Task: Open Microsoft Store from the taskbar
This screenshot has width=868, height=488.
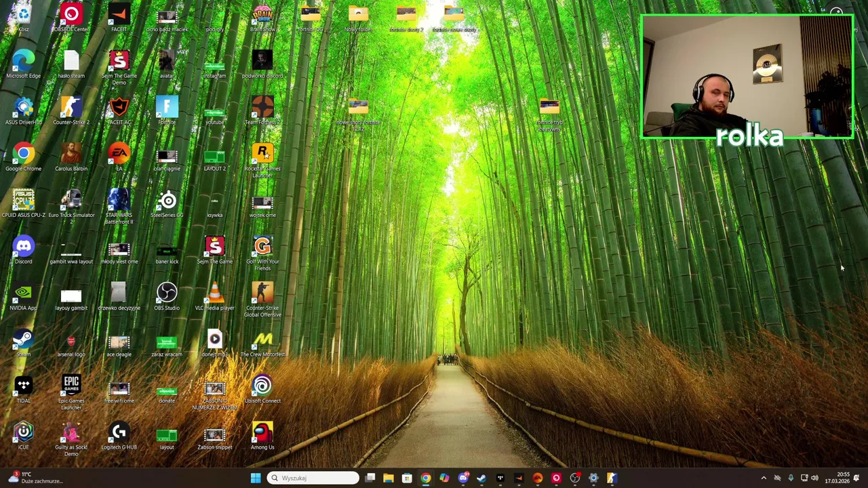Action: click(407, 478)
